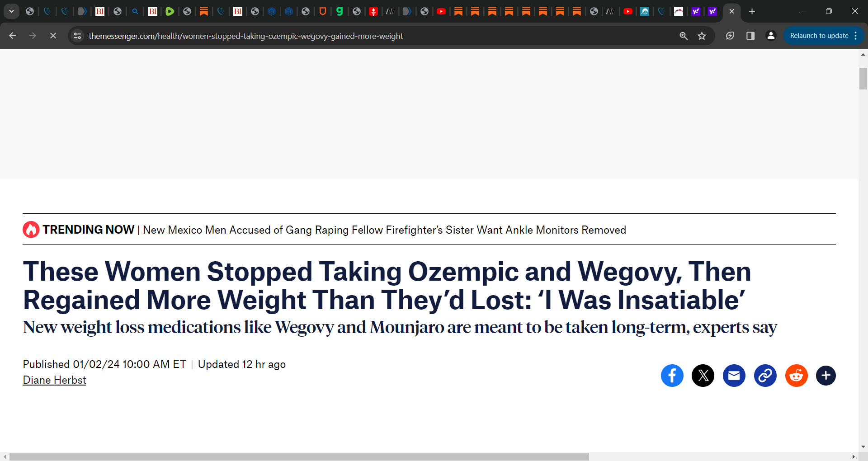This screenshot has height=461, width=868.
Task: Switch to the white tab with red arc
Action: coord(679,11)
